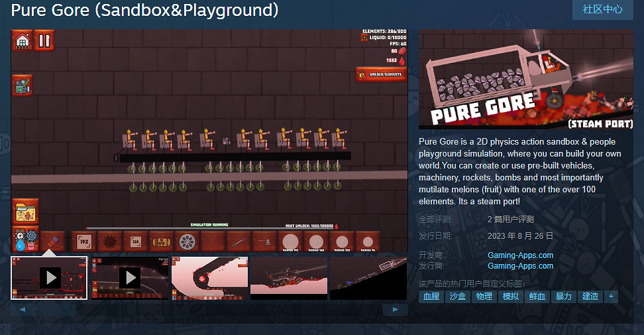Click the in-game elements category icon with water drop
The height and width of the screenshot is (335, 644).
click(x=25, y=239)
